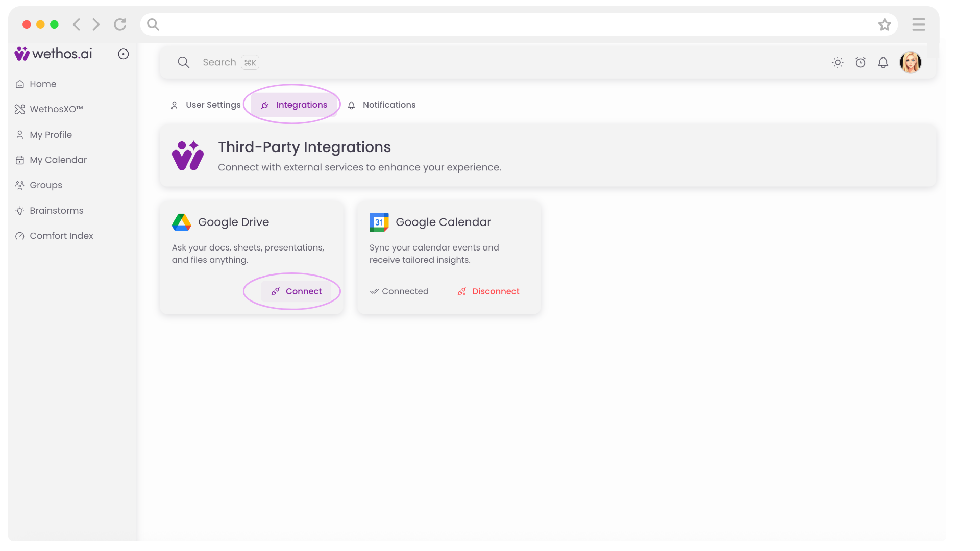Open the Notifications tab
This screenshot has height=551, width=980.
tap(389, 105)
